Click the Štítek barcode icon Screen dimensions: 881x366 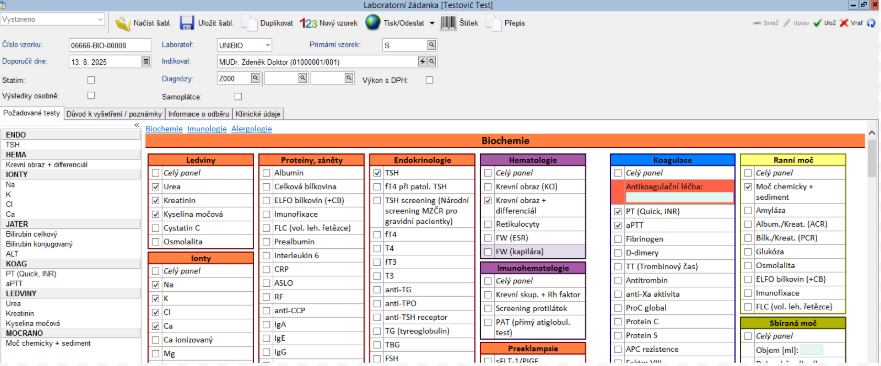click(x=448, y=23)
